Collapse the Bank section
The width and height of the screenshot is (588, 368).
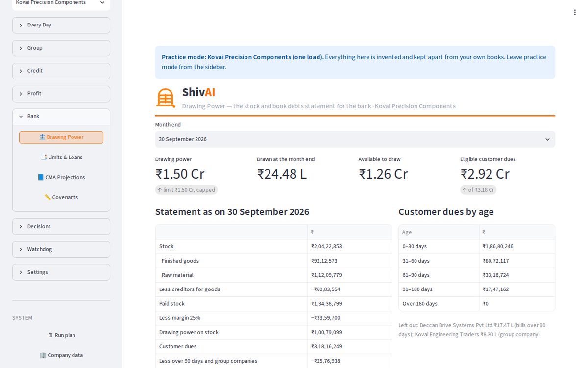[x=61, y=117]
